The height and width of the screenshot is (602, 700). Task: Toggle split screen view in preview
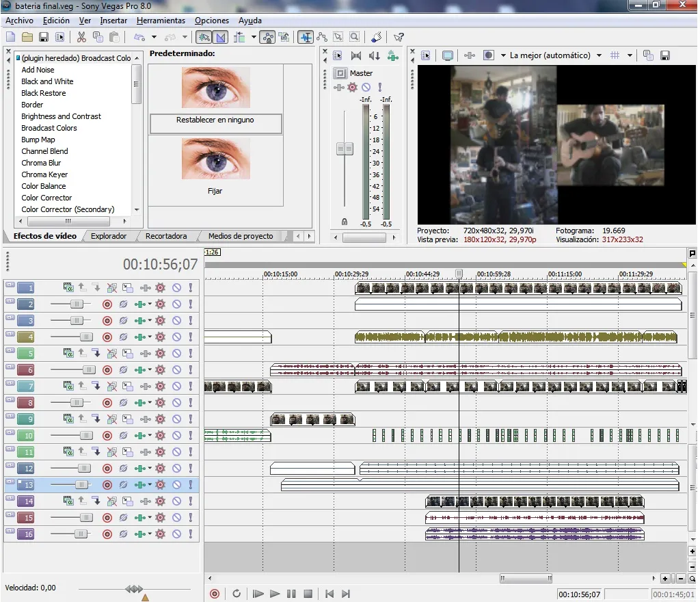489,55
